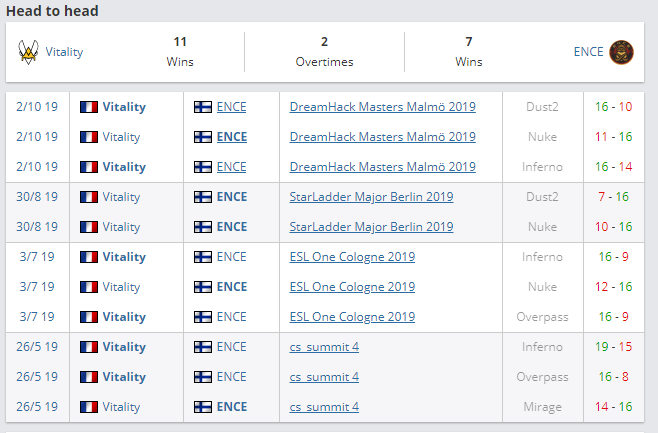Click Finnish flag in 3/7 Inferno row
This screenshot has width=658, height=433.
[x=203, y=257]
